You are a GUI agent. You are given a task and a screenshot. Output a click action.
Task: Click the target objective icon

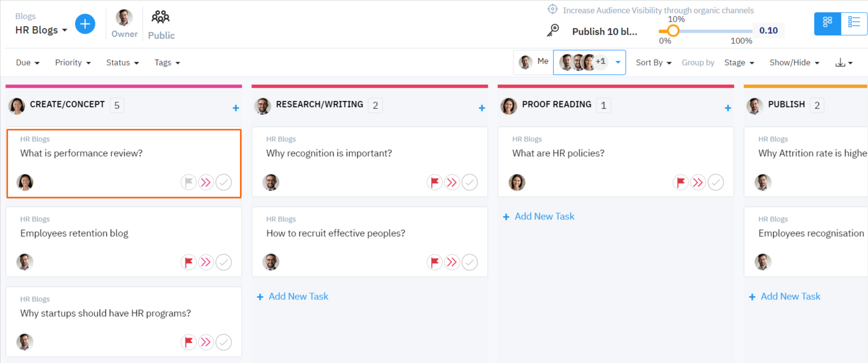552,10
